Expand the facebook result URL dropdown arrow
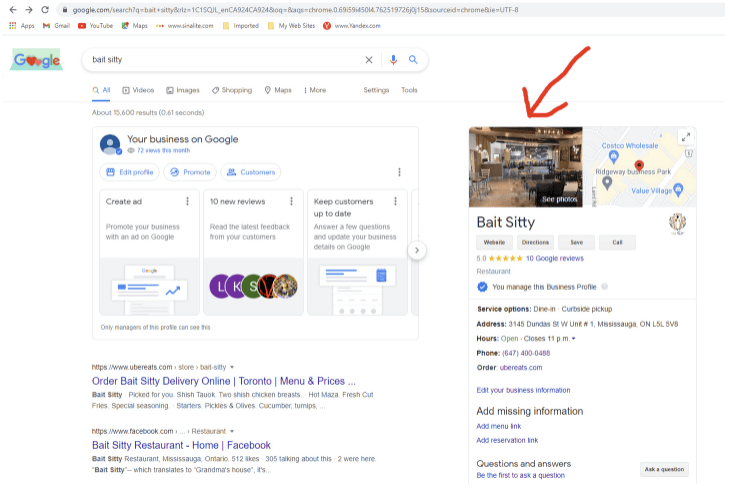The width and height of the screenshot is (735, 489). pyautogui.click(x=232, y=431)
